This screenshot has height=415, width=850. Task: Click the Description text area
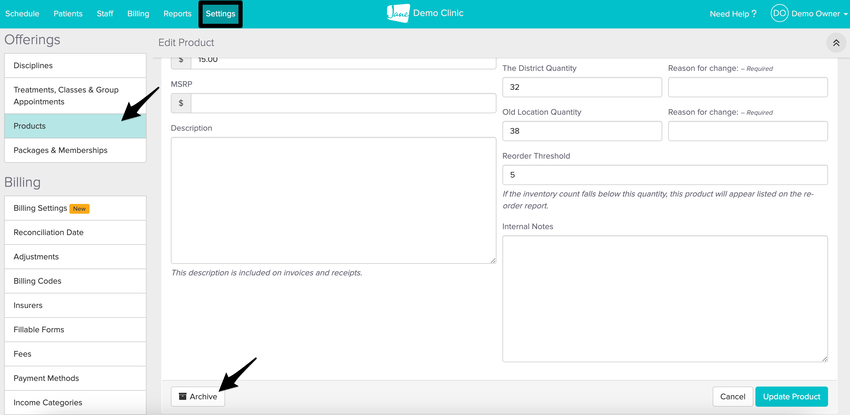point(333,200)
